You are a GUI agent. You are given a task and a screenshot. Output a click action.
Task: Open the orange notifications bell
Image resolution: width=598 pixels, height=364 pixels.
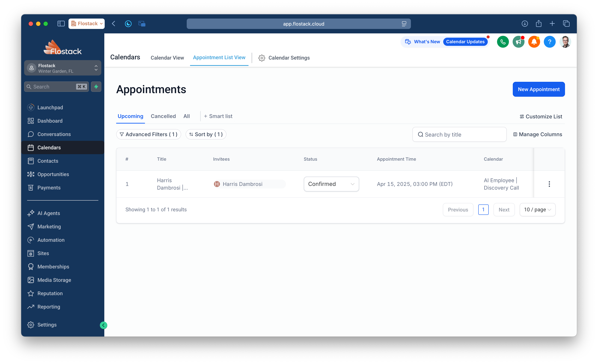(534, 42)
